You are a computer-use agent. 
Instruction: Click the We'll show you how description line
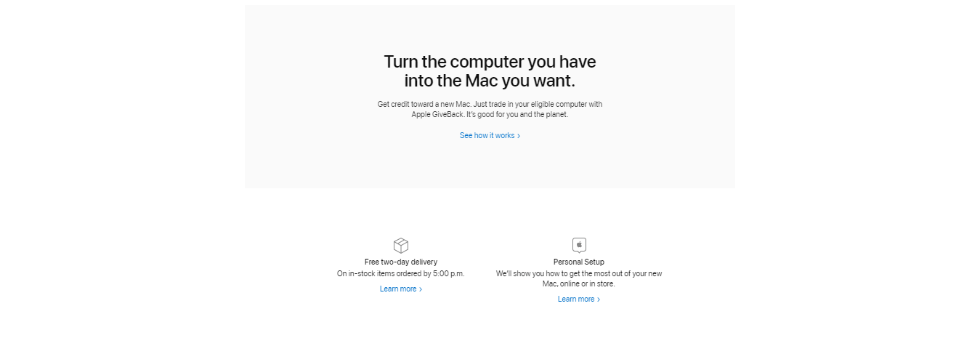(579, 274)
